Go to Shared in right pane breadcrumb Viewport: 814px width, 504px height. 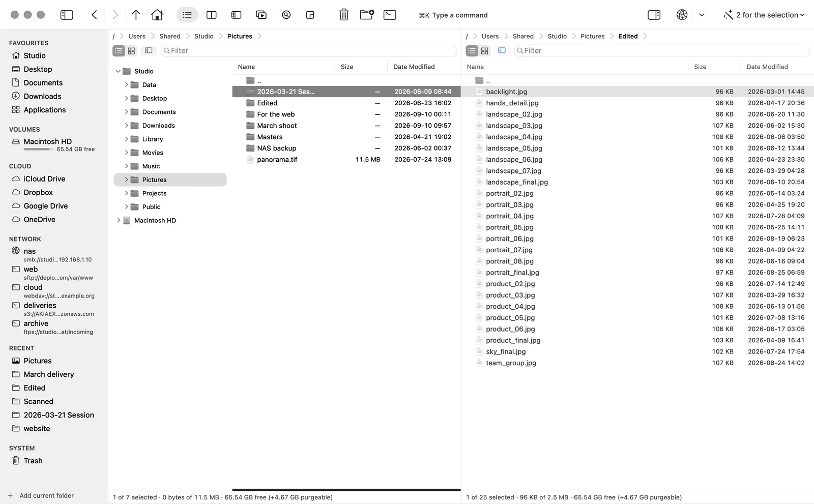(x=523, y=36)
